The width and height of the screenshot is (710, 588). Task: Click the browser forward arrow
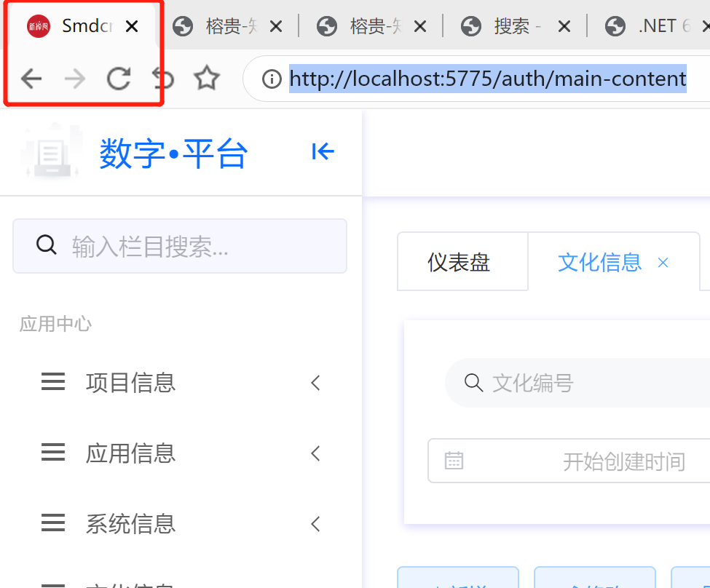(x=75, y=79)
